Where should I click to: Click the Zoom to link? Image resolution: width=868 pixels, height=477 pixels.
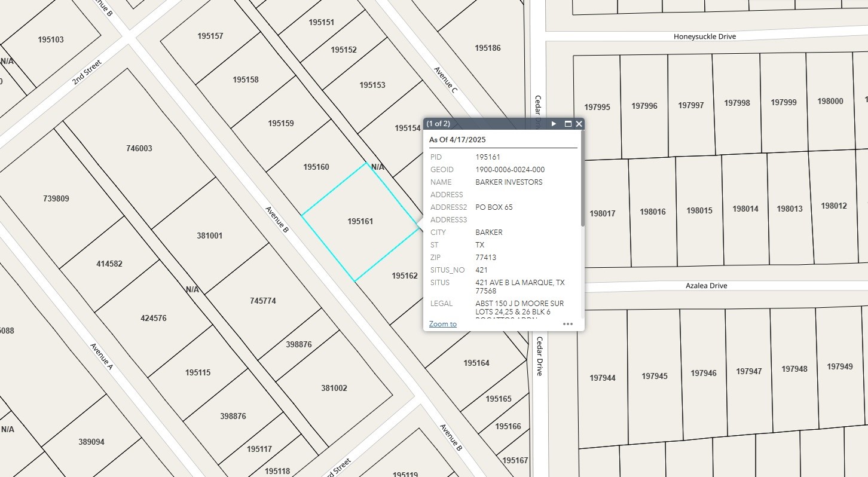(x=442, y=324)
